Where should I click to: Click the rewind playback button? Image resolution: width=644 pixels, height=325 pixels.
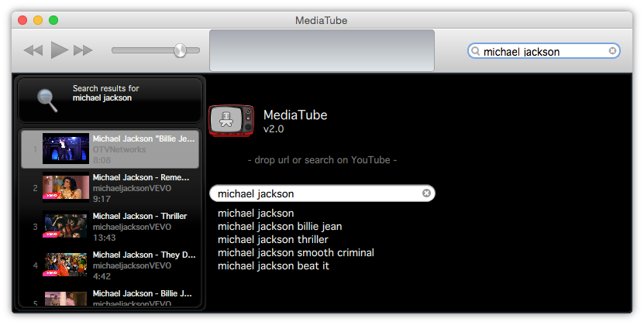point(33,50)
